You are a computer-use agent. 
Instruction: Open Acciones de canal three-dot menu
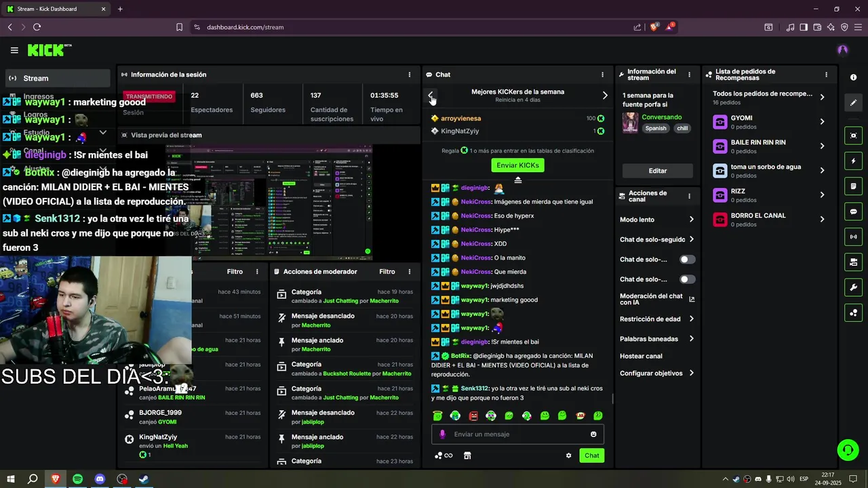(x=689, y=197)
